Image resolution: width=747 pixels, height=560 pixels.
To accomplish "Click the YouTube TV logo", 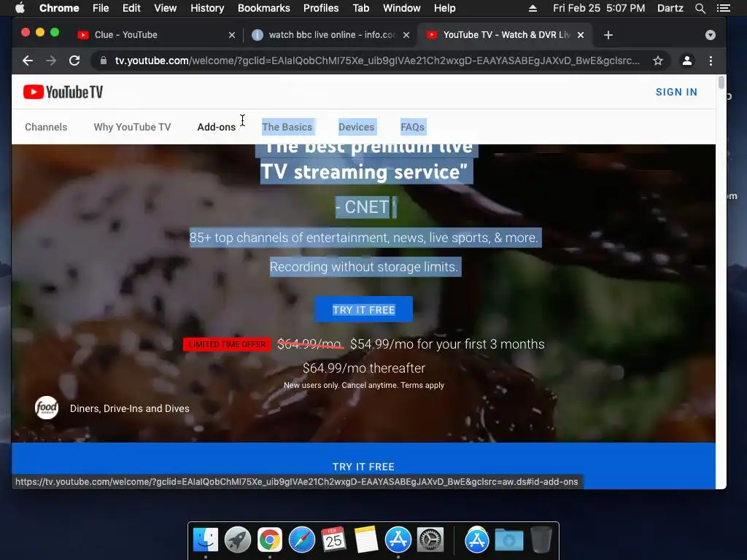I will [x=63, y=92].
